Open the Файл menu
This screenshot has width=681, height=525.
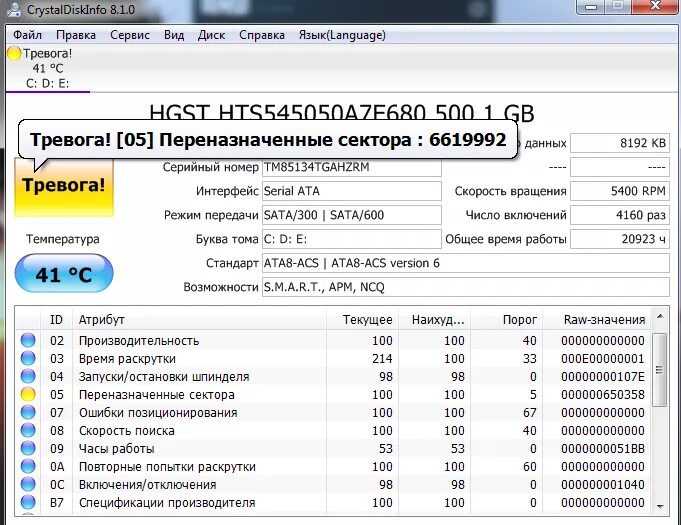[x=27, y=35]
